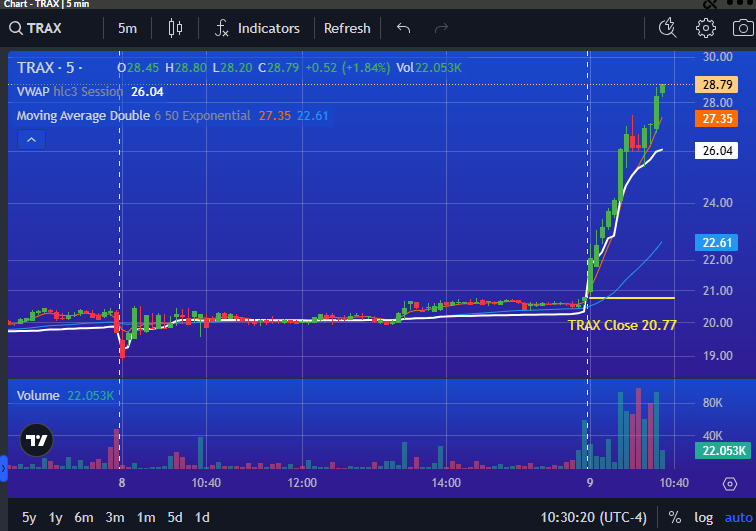
Task: Select the Volume indicator legend
Action: (x=65, y=395)
